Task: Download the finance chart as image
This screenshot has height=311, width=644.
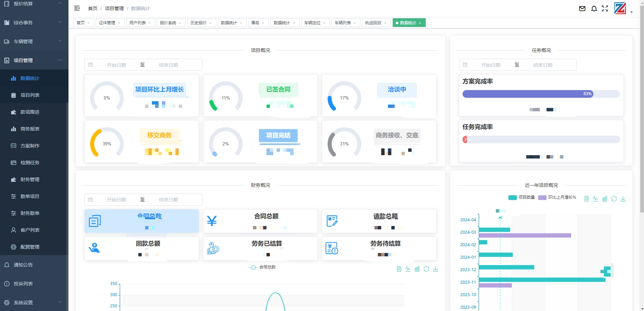Action: tap(436, 269)
